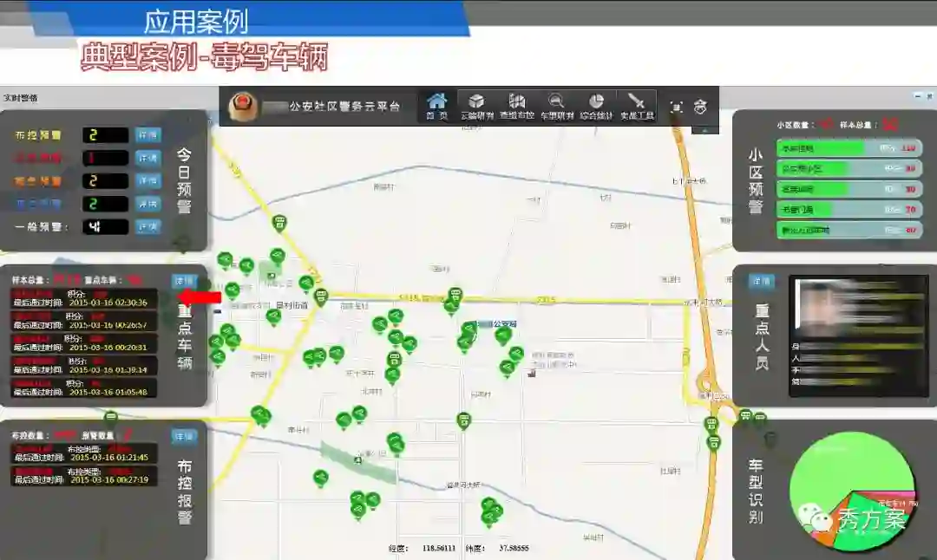Open 详情 for the blue alert row
This screenshot has height=560, width=937.
(147, 204)
